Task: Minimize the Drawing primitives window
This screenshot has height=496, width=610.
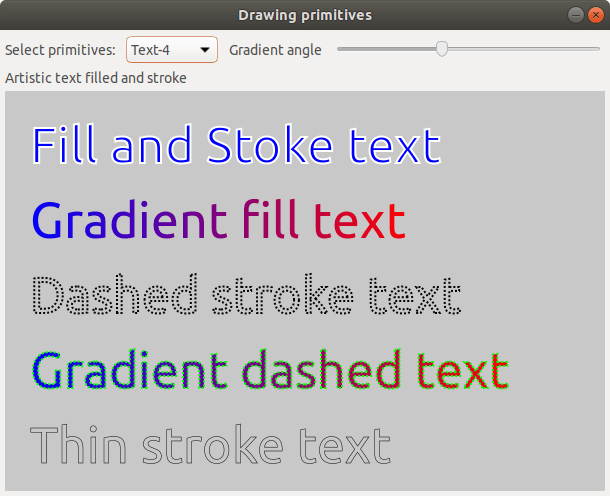Action: [575, 14]
